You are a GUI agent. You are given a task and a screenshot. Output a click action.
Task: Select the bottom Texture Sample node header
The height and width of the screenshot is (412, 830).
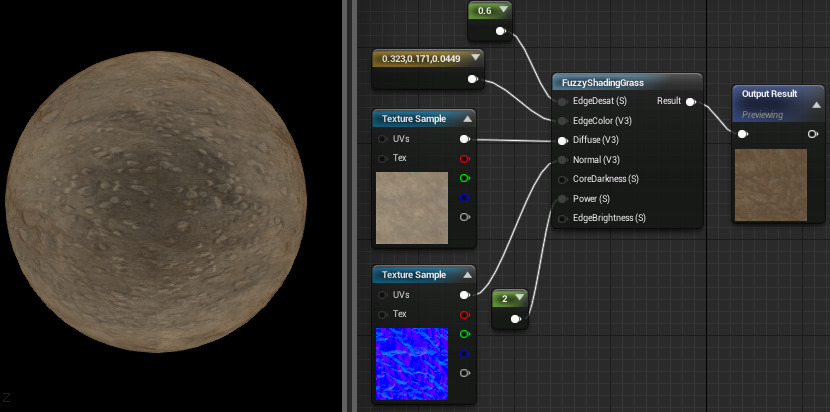tap(413, 274)
